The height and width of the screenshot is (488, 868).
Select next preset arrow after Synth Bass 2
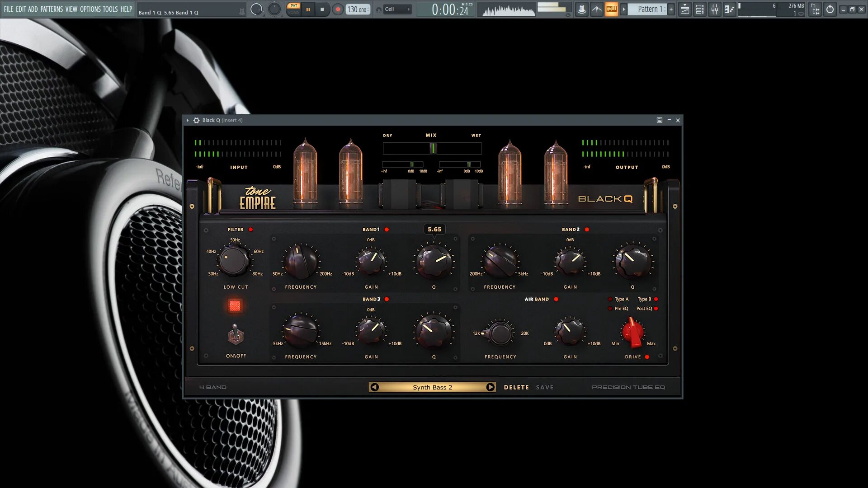[490, 387]
